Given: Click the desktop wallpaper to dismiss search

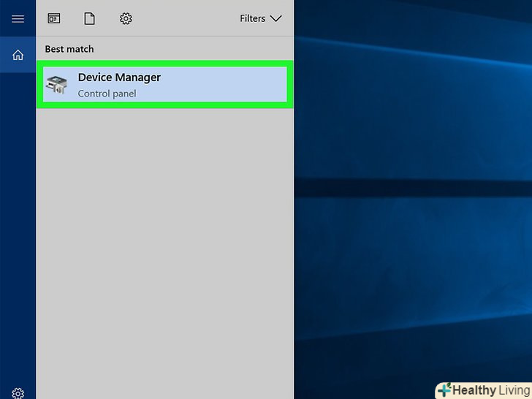Looking at the screenshot, I should tap(409, 292).
